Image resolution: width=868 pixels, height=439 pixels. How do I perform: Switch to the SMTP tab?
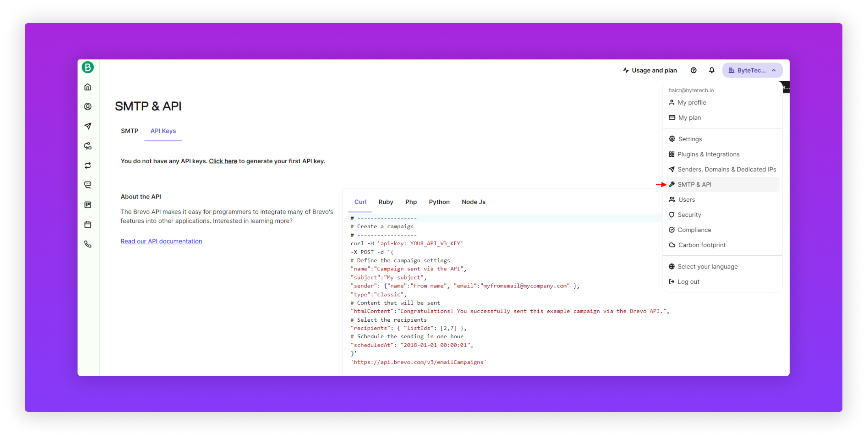(x=130, y=131)
